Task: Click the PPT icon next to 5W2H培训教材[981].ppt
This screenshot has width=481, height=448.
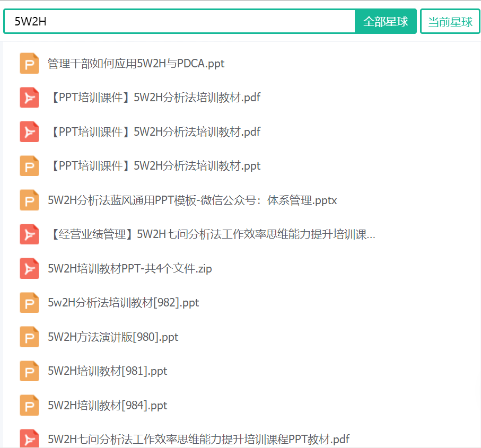Action: coord(30,371)
